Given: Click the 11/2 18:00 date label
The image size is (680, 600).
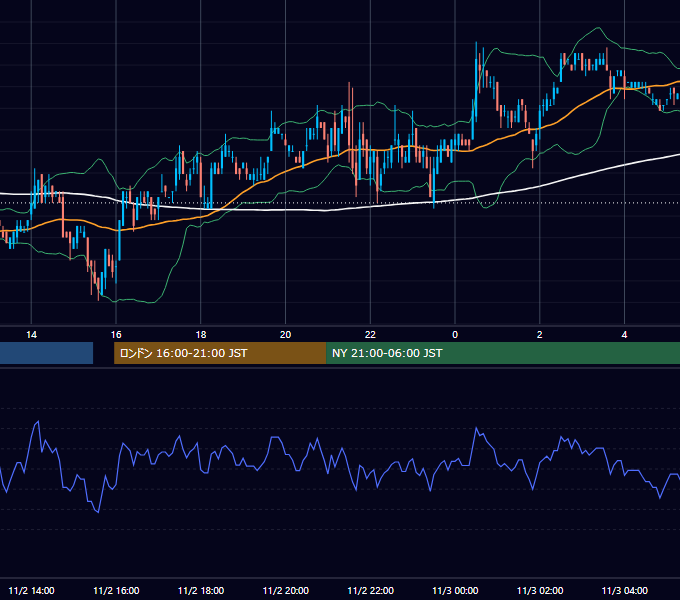Looking at the screenshot, I should [x=201, y=590].
